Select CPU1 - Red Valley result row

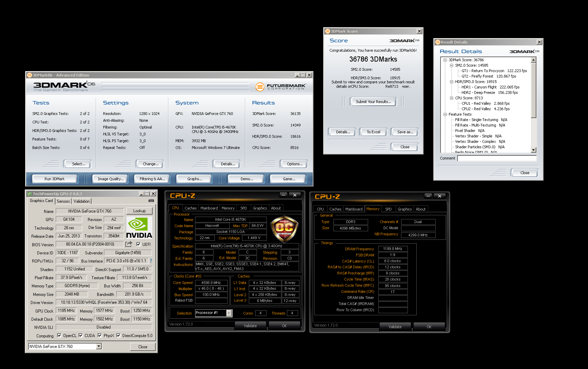[x=485, y=103]
